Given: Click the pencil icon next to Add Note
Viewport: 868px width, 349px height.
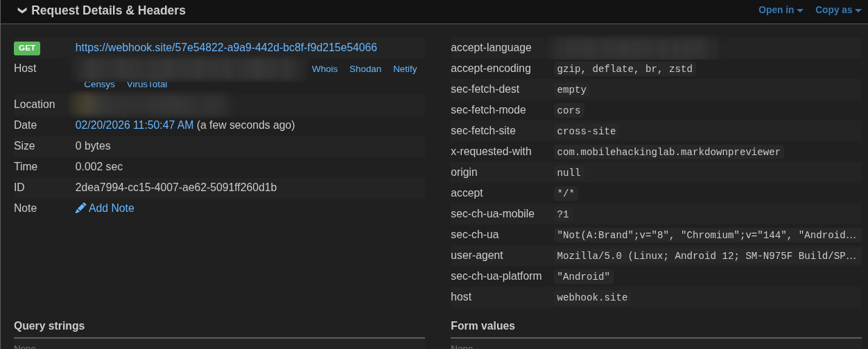Looking at the screenshot, I should (80, 208).
